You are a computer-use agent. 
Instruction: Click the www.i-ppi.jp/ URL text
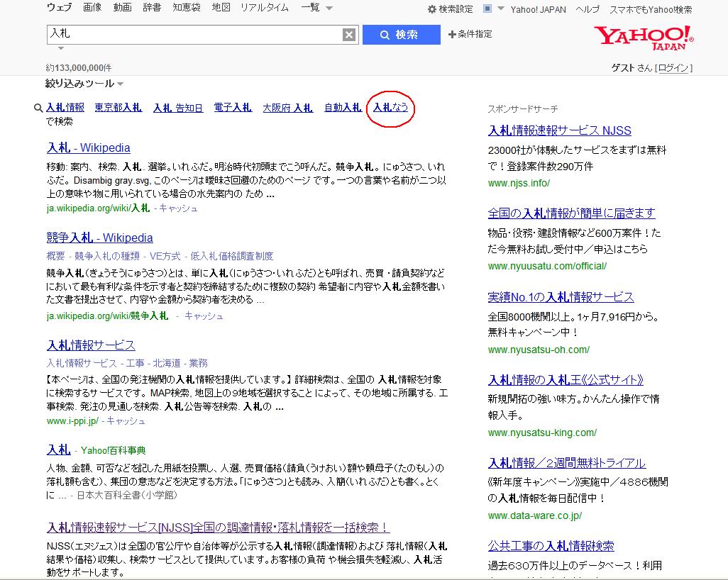(x=72, y=421)
